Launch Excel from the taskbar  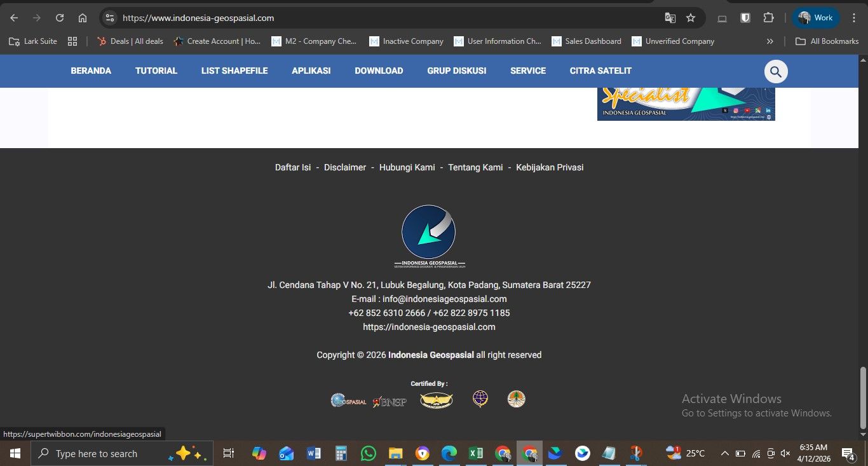[475, 453]
